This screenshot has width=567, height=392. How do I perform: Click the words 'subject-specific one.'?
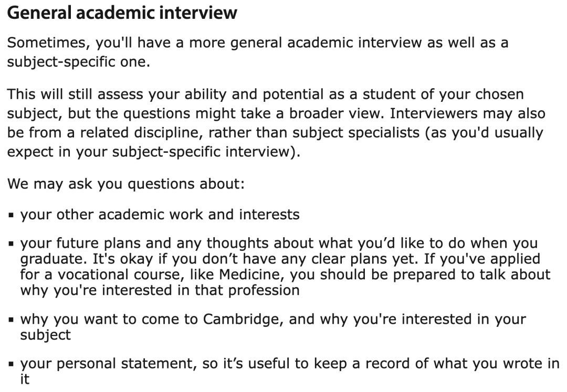coord(78,62)
